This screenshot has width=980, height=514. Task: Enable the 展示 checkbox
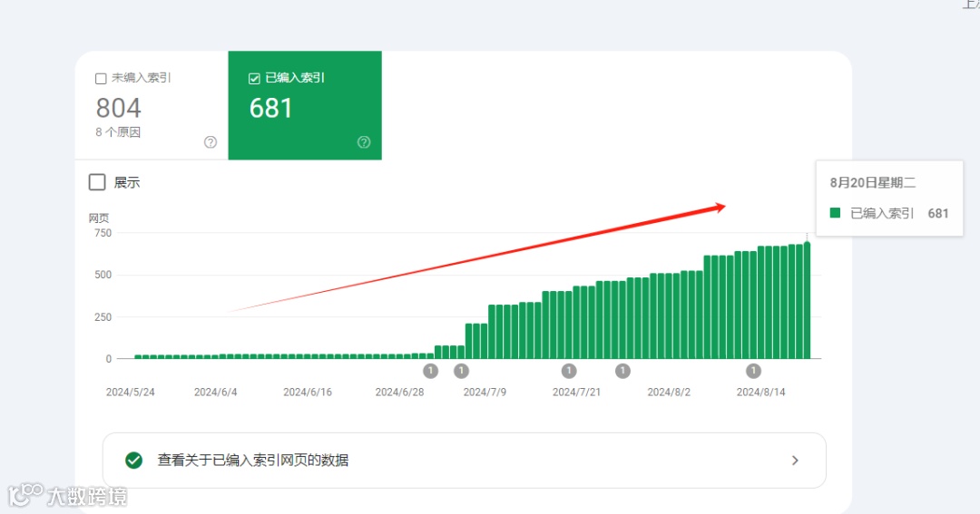[x=97, y=182]
